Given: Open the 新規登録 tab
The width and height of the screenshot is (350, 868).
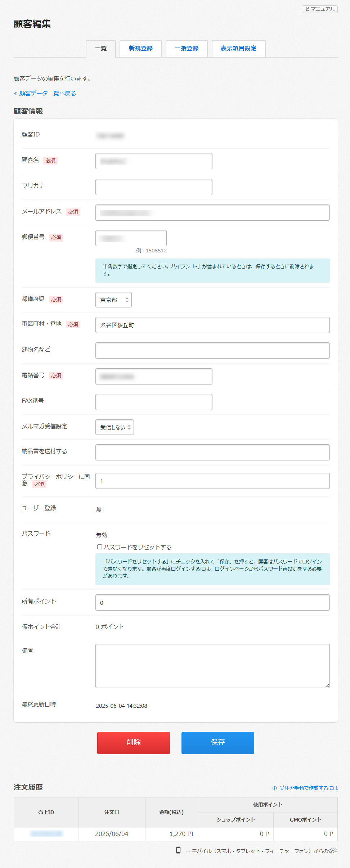Looking at the screenshot, I should 141,49.
